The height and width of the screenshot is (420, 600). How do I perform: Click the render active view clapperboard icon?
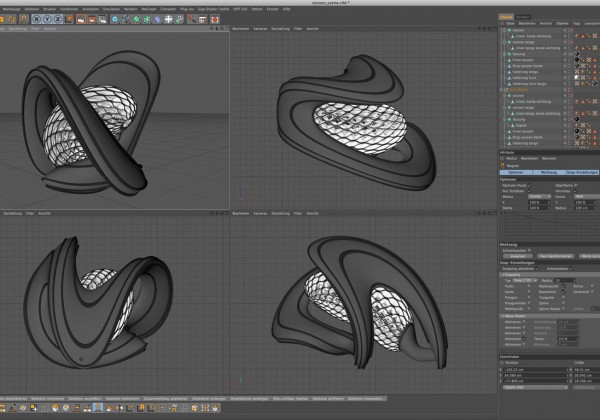click(81, 19)
